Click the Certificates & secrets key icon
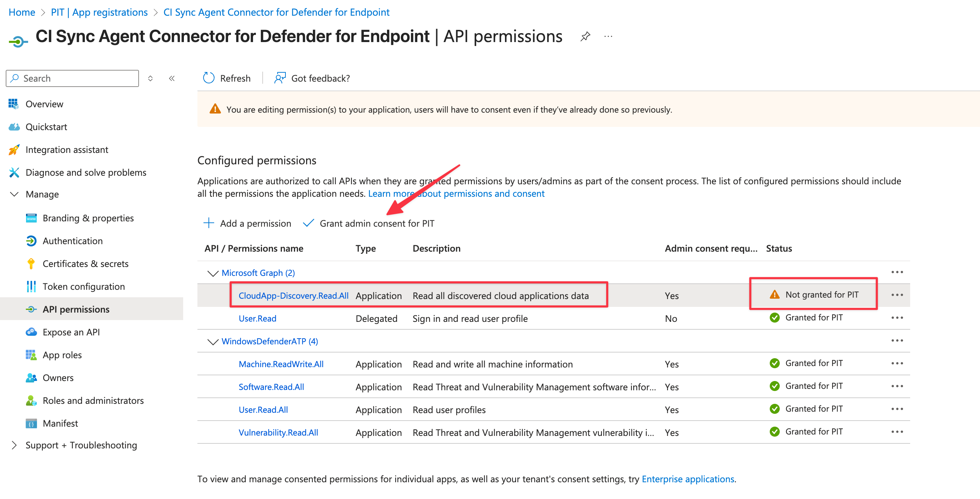The image size is (980, 499). [x=31, y=264]
